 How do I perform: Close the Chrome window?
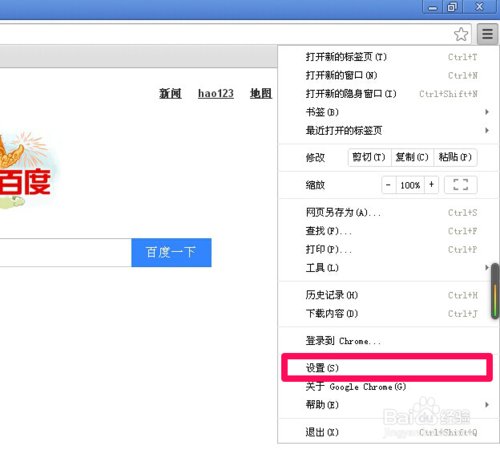(479, 7)
